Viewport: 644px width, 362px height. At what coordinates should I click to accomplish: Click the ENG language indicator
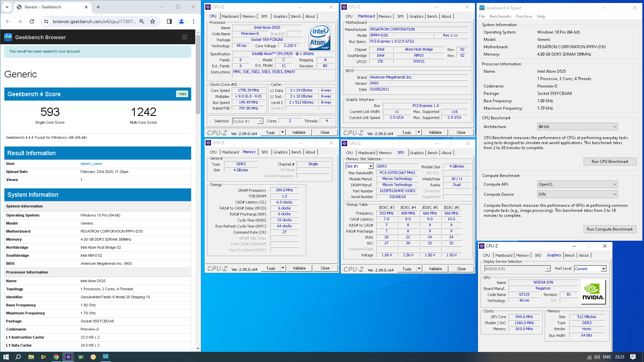tap(607, 357)
